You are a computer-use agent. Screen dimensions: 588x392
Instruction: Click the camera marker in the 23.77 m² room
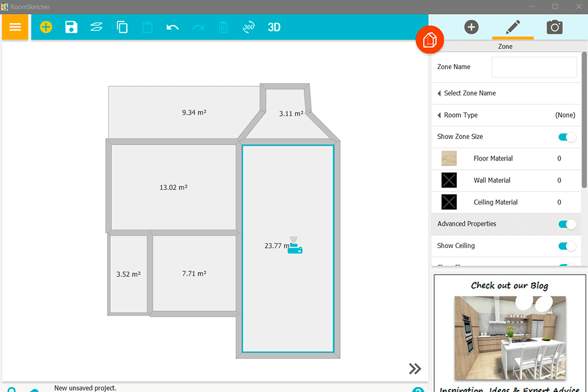click(295, 246)
